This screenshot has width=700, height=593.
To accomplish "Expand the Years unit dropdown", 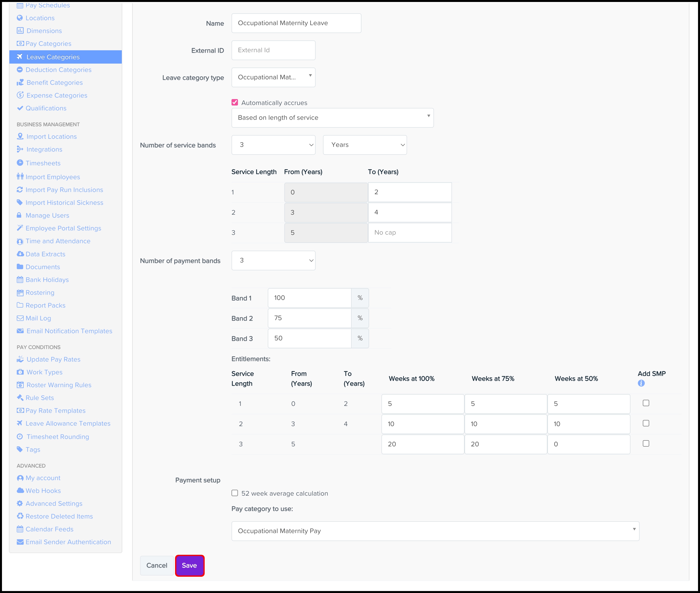I will click(x=365, y=145).
